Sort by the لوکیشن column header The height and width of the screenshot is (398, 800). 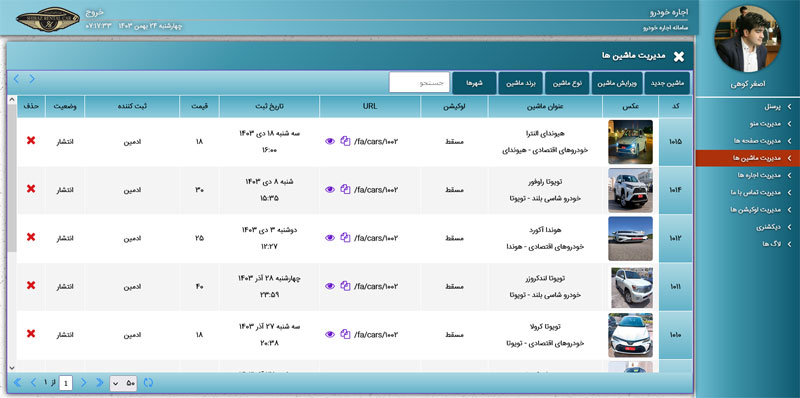point(455,106)
